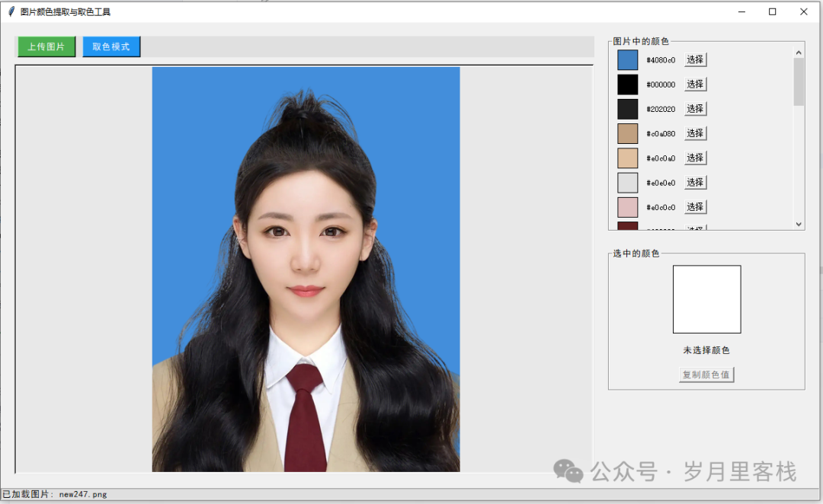Screen dimensions: 823x504
Task: Click the #c0a080 hex label
Action: tap(661, 134)
